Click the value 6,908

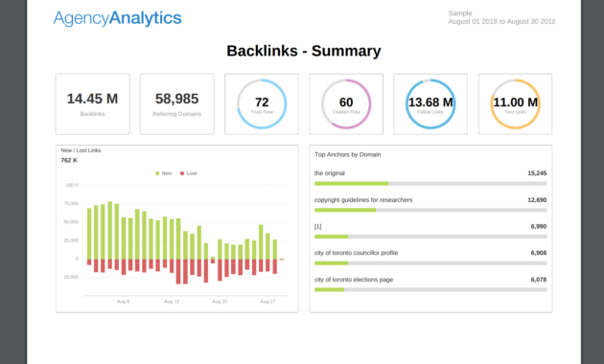click(x=539, y=253)
